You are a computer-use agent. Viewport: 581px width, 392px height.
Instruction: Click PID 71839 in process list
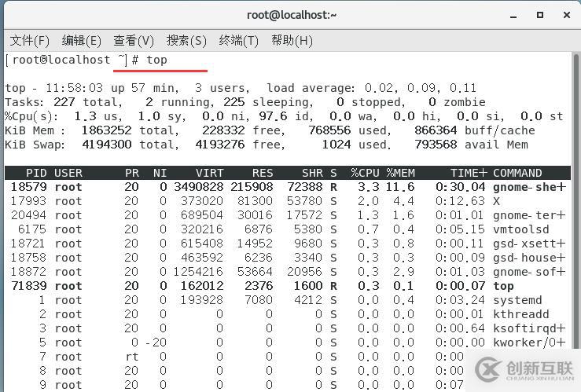coord(28,286)
